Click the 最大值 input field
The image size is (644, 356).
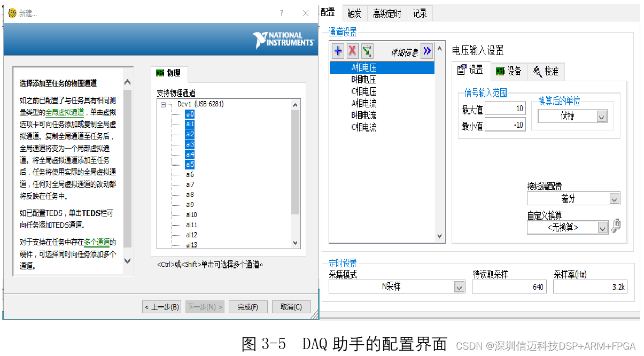pyautogui.click(x=505, y=109)
